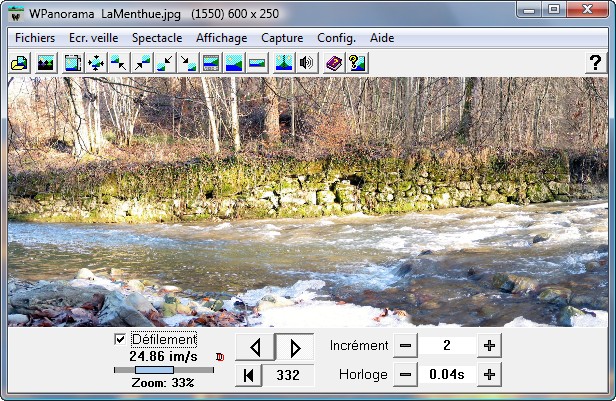Uncheck the Défilement checkbox
616x401 pixels.
pyautogui.click(x=120, y=339)
